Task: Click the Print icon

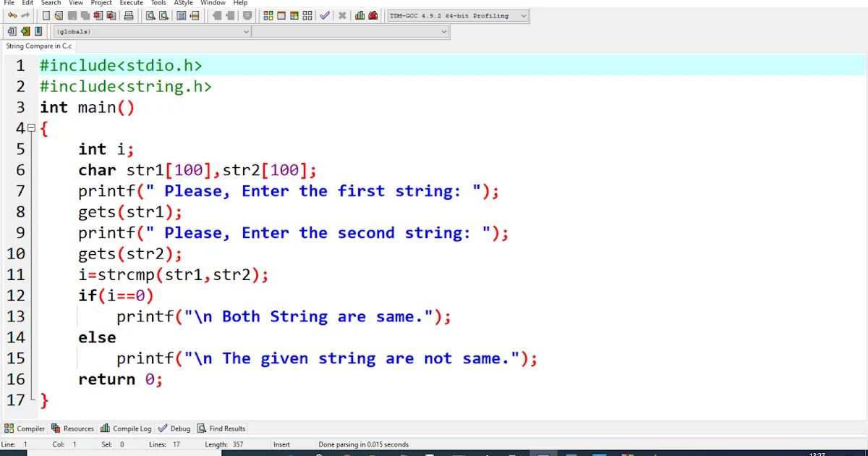Action: click(129, 15)
